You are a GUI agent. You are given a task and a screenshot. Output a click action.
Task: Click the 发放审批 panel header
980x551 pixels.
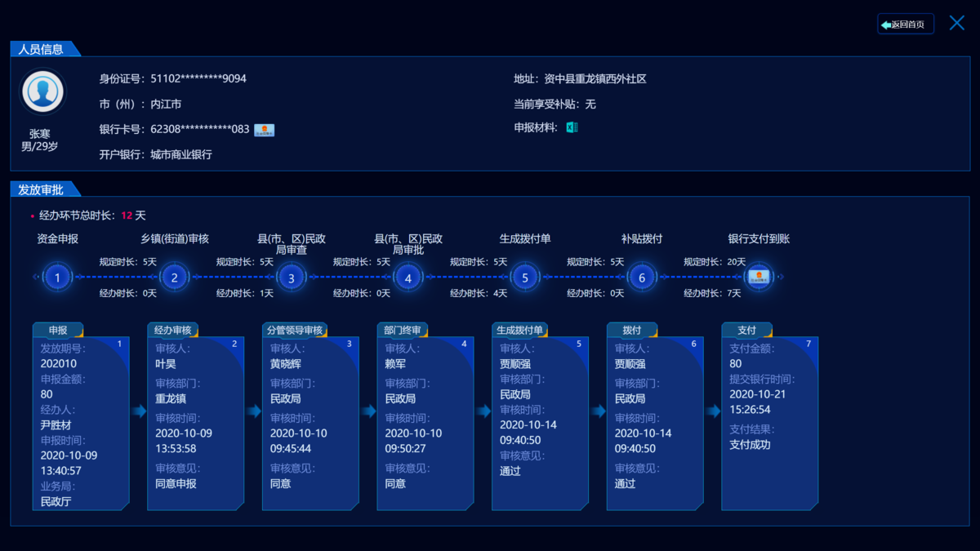[x=41, y=189]
